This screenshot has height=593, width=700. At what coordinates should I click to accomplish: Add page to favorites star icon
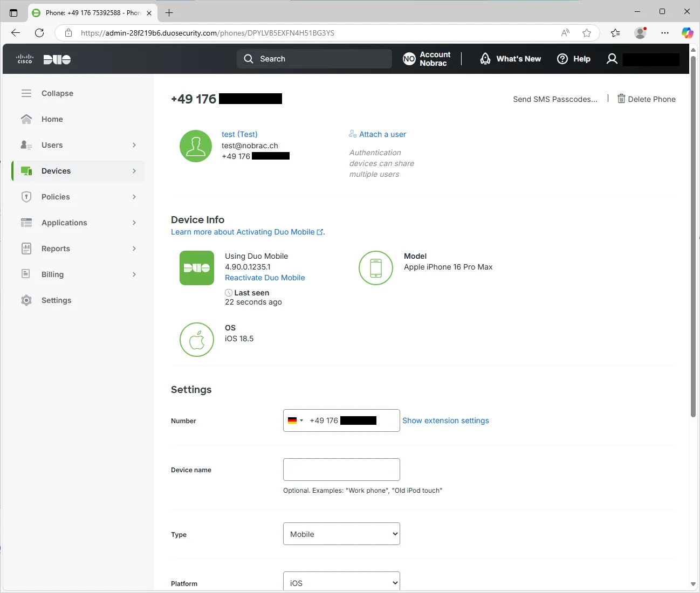(587, 33)
